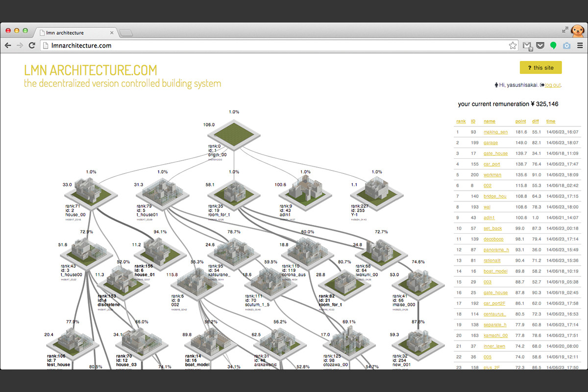Open the decoboco entry link
The width and height of the screenshot is (588, 392).
pos(494,239)
